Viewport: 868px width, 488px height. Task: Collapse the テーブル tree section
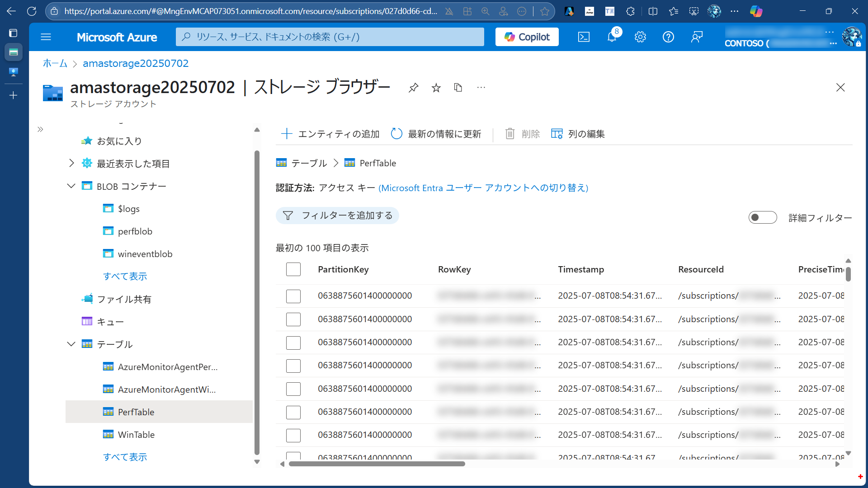point(71,344)
